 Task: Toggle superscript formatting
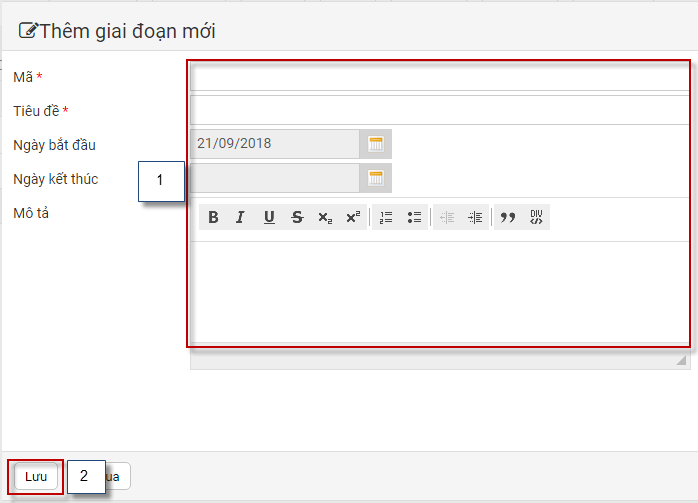point(352,217)
